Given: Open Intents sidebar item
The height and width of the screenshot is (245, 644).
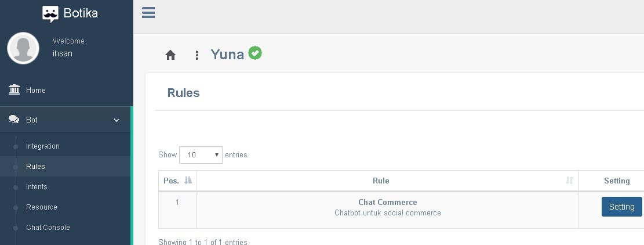Looking at the screenshot, I should pyautogui.click(x=37, y=187).
